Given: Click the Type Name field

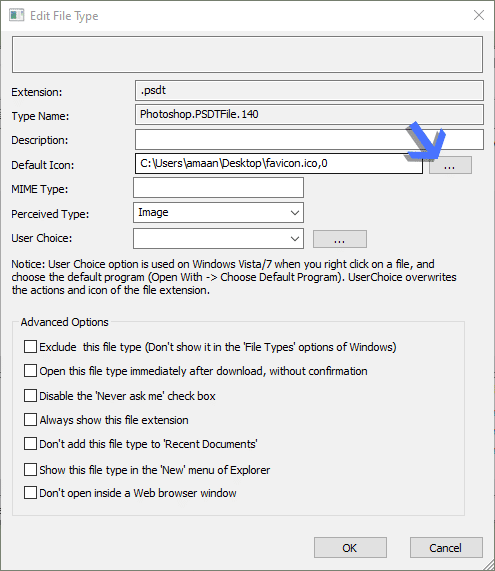Looking at the screenshot, I should tap(309, 115).
